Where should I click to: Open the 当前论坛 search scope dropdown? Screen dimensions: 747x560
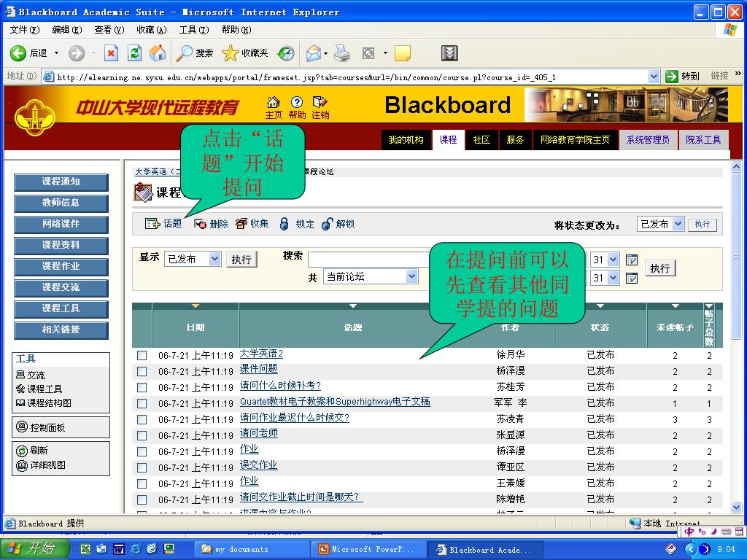[x=371, y=276]
